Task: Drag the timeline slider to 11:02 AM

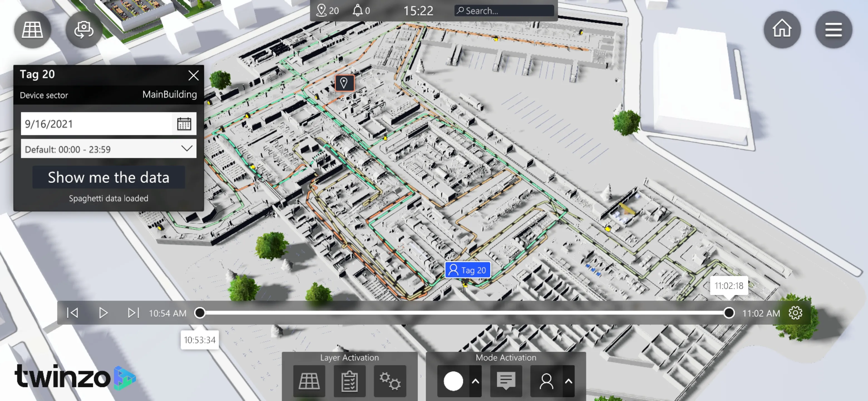Action: point(729,313)
